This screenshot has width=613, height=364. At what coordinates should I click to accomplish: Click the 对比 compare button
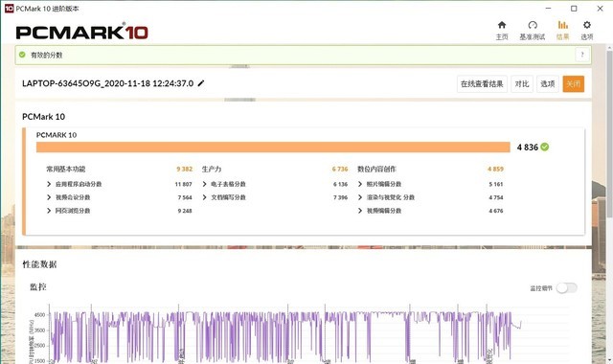[522, 83]
